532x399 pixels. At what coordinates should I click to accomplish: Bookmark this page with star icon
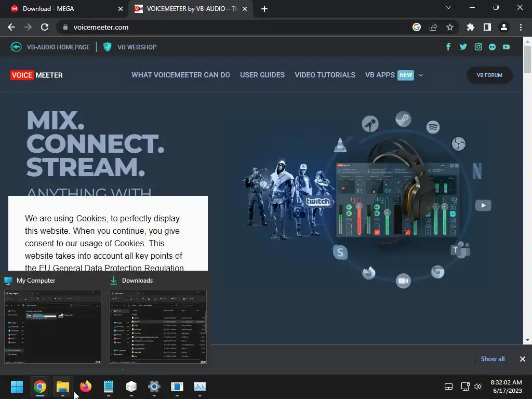(450, 27)
